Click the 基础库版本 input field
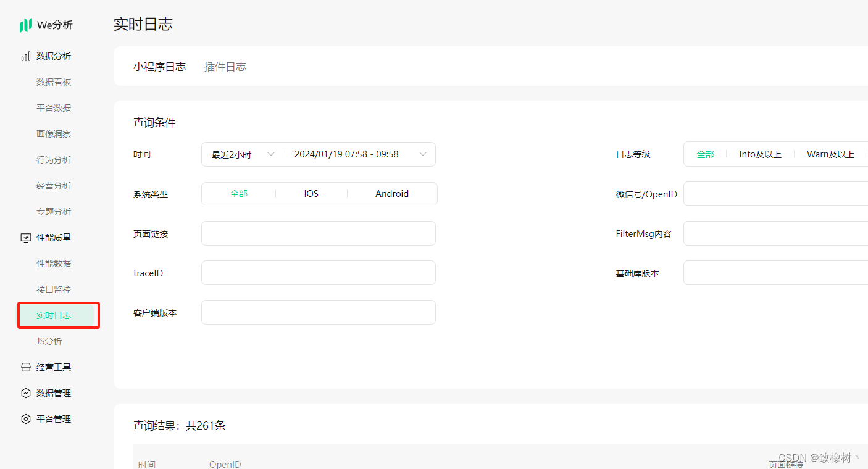Screen dimensions: 868x469 pyautogui.click(x=775, y=273)
